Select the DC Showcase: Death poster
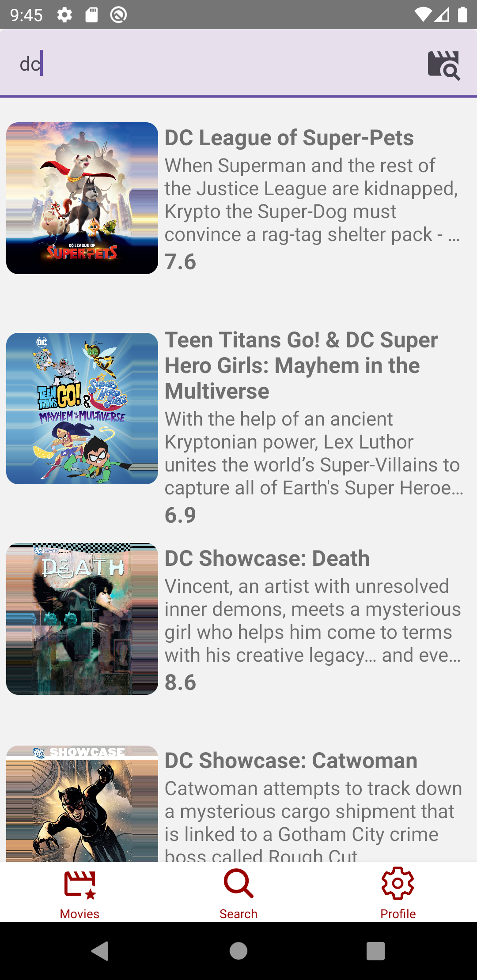The image size is (477, 980). click(82, 619)
